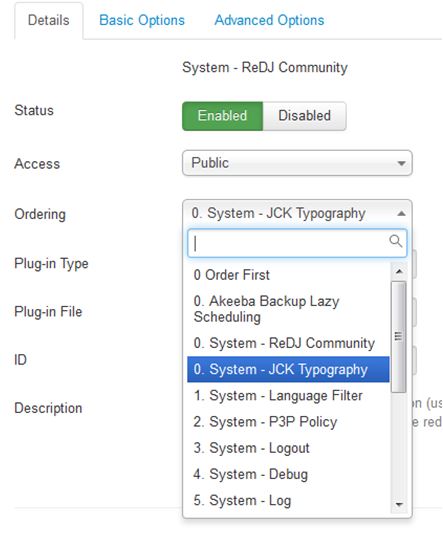Set Status to Enabled
The image size is (443, 557).
[x=222, y=116]
